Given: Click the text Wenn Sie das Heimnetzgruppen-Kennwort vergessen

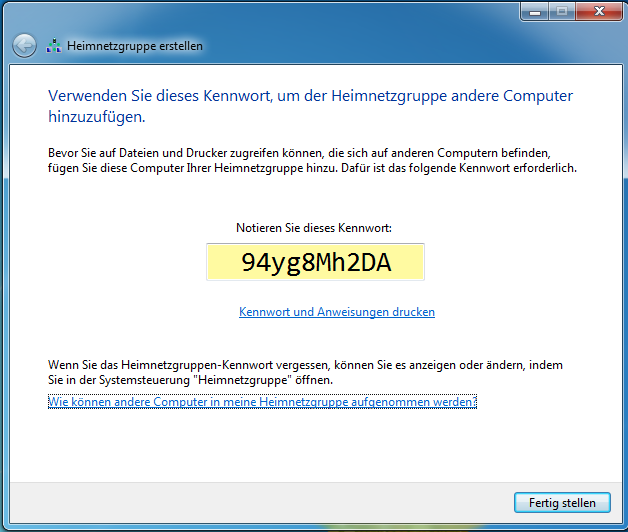Looking at the screenshot, I should 305,372.
